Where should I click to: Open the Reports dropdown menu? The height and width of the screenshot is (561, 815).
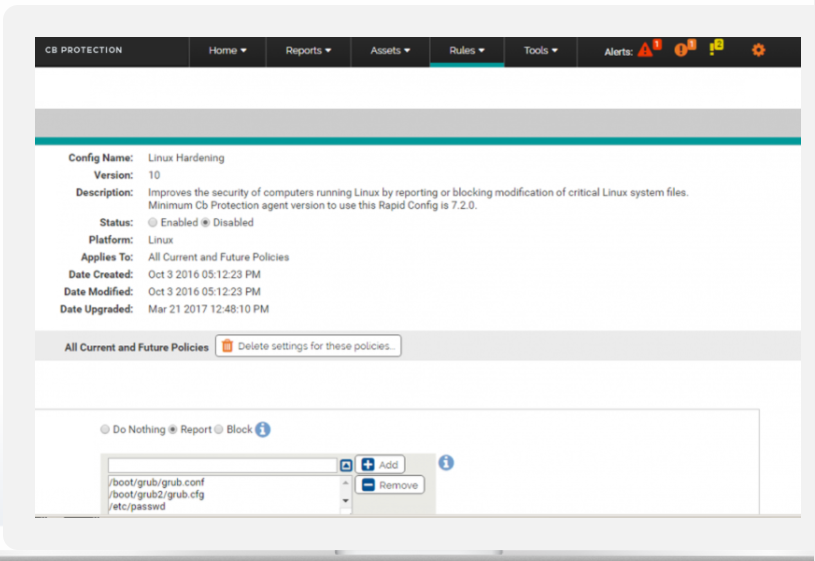tap(308, 50)
